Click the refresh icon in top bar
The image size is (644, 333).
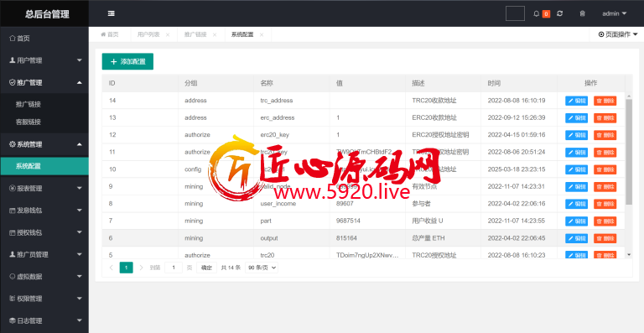559,13
